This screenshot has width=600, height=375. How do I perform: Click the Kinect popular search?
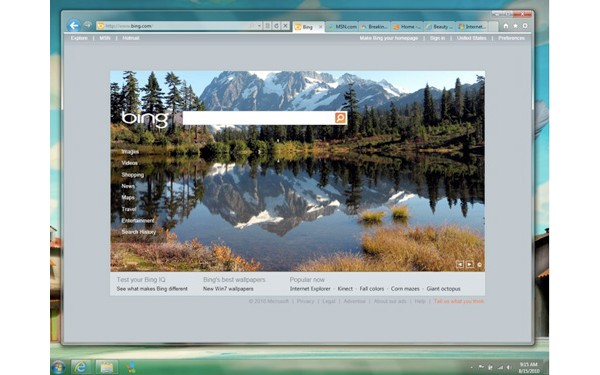(345, 289)
